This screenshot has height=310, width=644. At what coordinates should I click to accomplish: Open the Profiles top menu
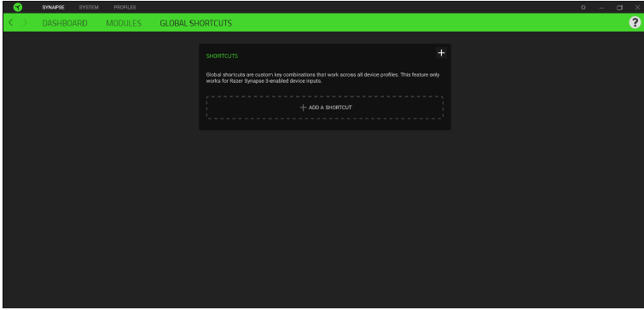125,8
